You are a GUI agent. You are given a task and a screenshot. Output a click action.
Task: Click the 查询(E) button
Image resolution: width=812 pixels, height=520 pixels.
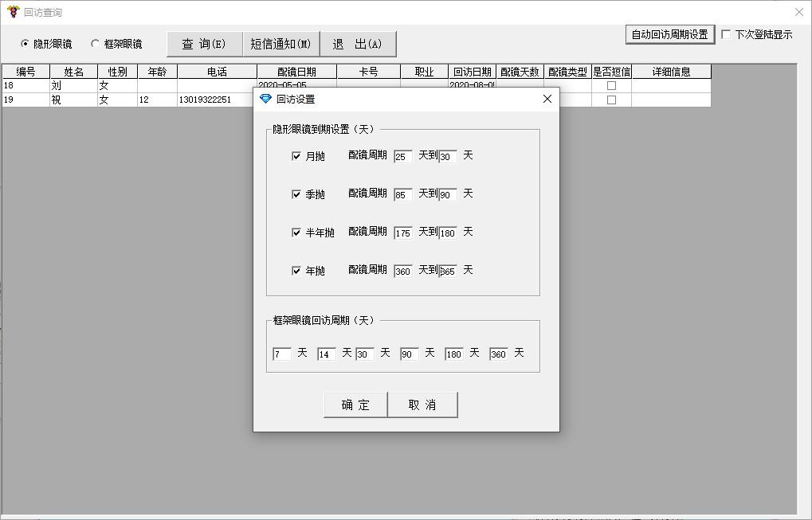click(x=204, y=44)
